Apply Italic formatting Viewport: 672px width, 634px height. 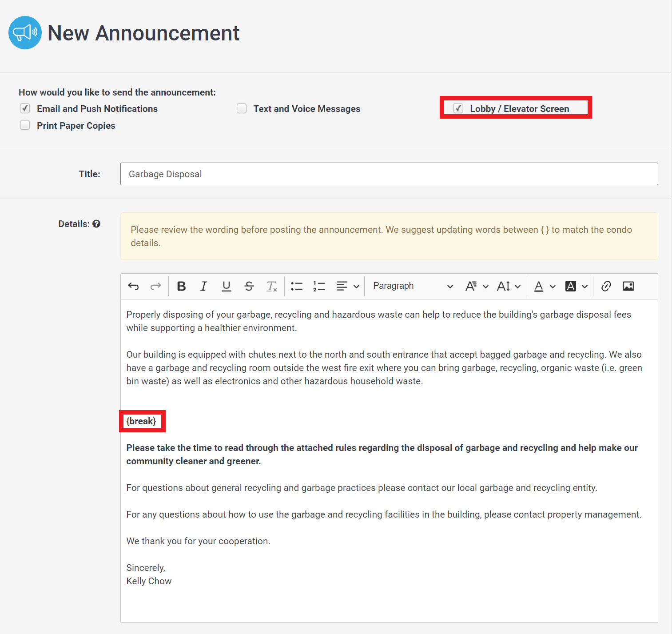pyautogui.click(x=203, y=286)
